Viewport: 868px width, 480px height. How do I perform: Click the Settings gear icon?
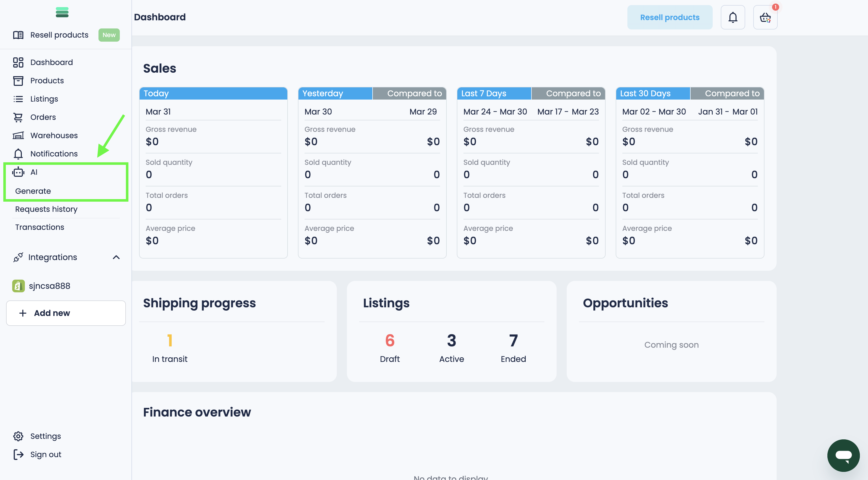18,436
